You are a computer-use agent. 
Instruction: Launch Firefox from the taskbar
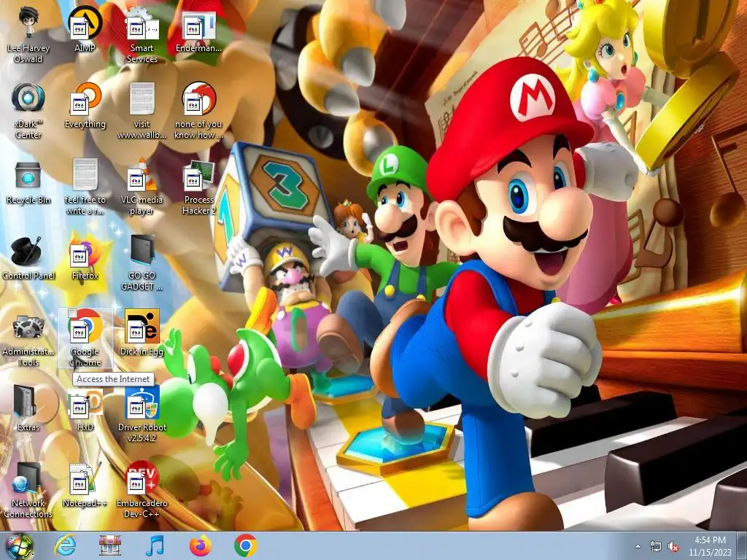click(201, 545)
